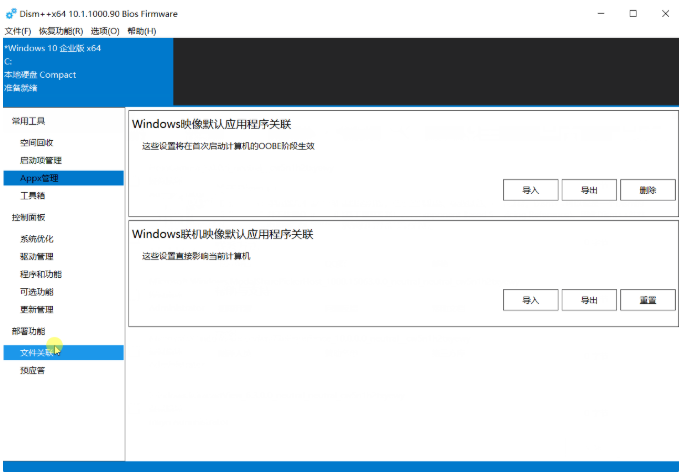Click 导入 under Windows联机映像默认应用程序关联

[x=530, y=300]
